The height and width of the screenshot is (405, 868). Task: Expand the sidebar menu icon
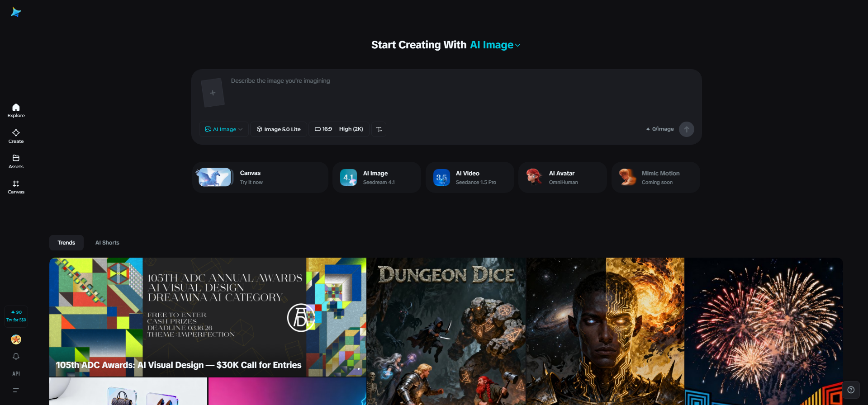click(16, 390)
